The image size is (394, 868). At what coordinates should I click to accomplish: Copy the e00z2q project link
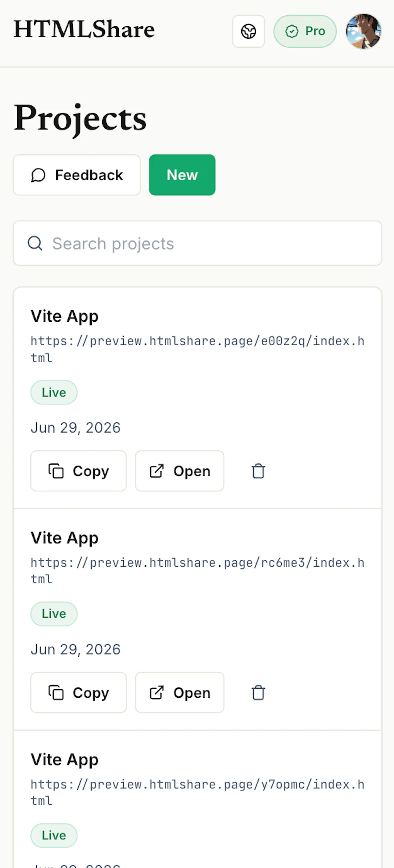79,471
